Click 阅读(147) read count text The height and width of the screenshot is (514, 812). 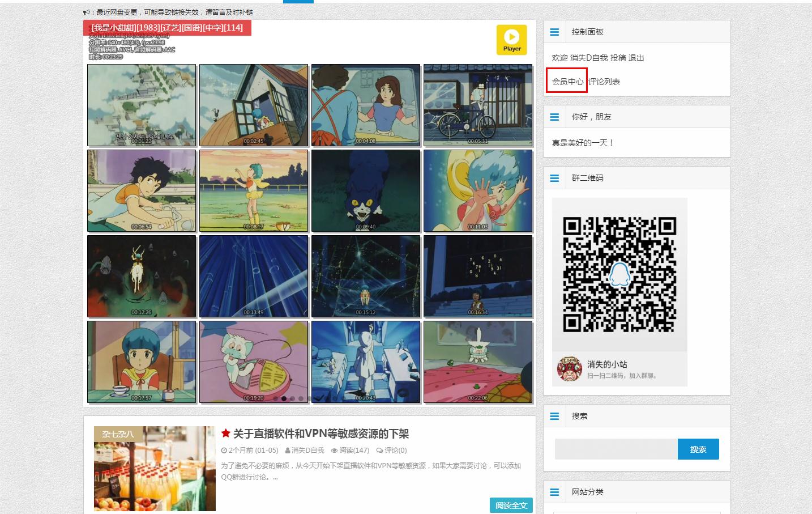click(354, 451)
